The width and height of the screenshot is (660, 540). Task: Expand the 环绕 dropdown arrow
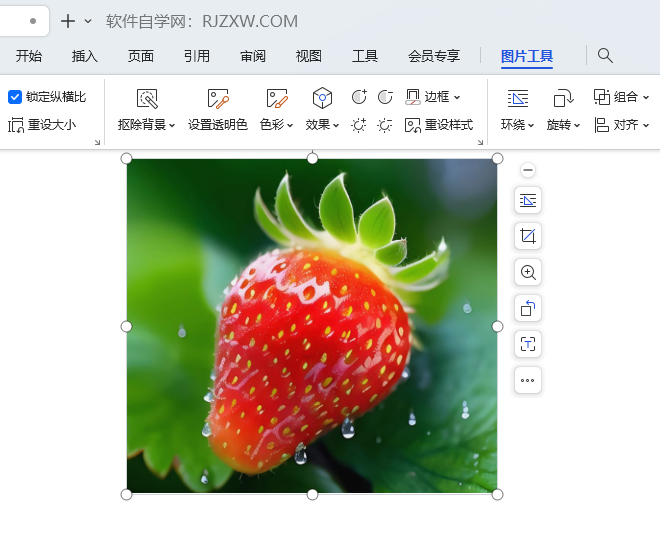531,125
